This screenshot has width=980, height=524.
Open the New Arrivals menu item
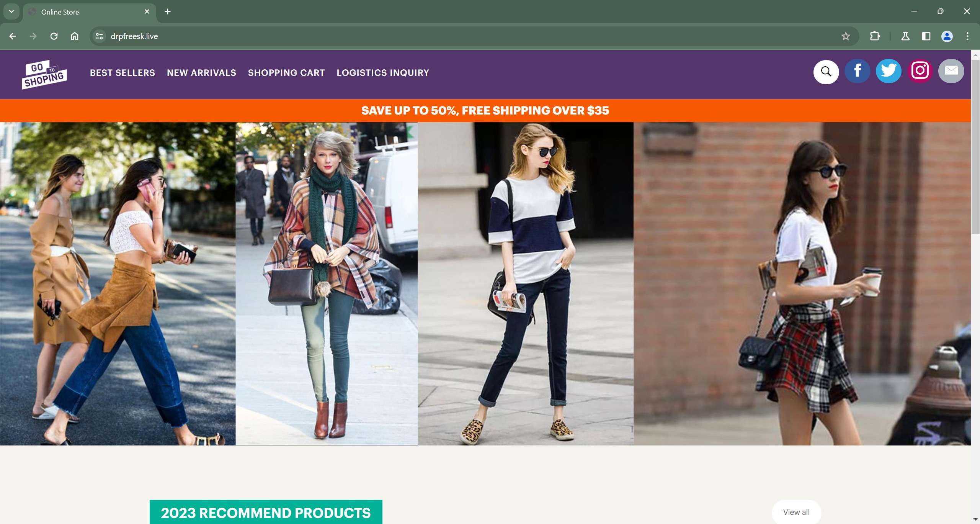[201, 73]
